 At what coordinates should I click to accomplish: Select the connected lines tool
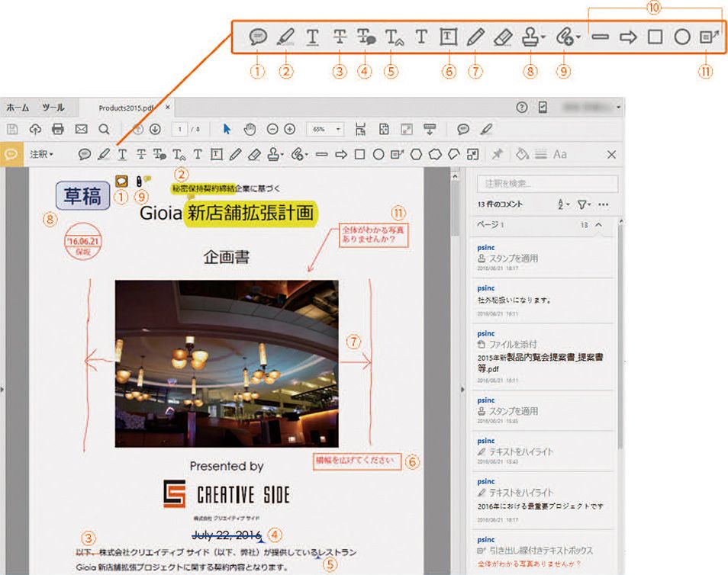tap(454, 154)
